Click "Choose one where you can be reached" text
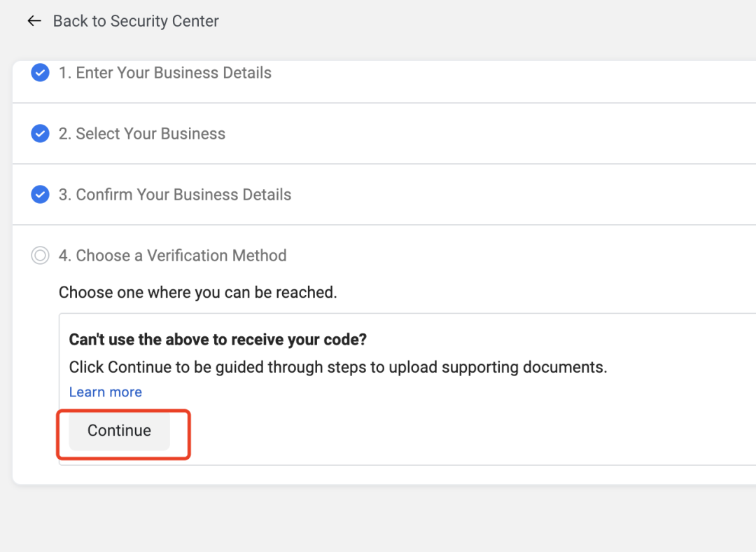 [x=198, y=292]
